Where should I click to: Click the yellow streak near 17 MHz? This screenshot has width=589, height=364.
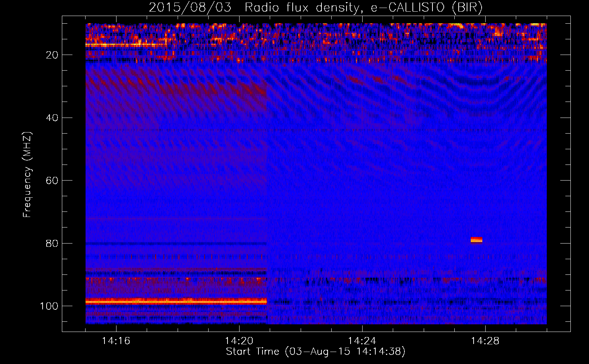(x=126, y=45)
